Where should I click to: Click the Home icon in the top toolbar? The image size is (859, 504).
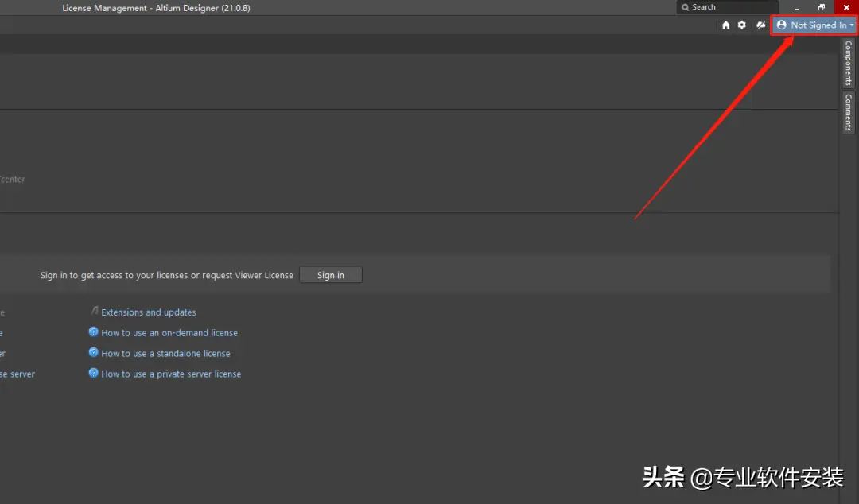pyautogui.click(x=726, y=25)
